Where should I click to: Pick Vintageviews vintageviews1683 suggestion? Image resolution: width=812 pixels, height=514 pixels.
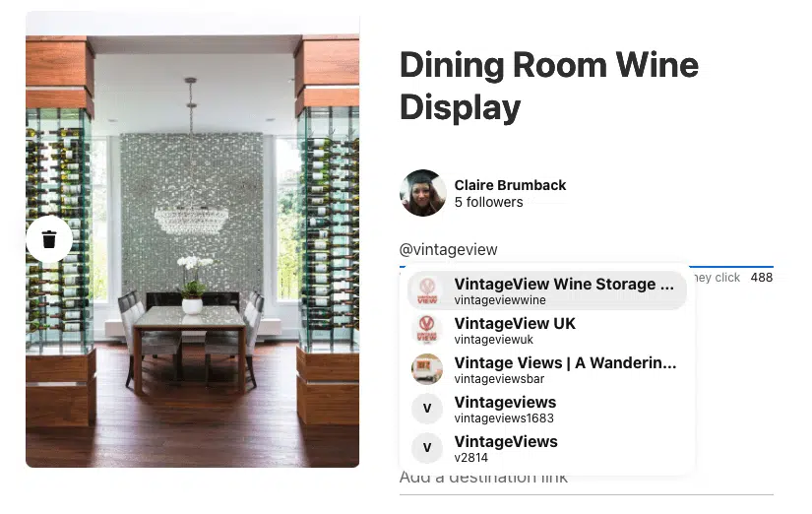547,409
